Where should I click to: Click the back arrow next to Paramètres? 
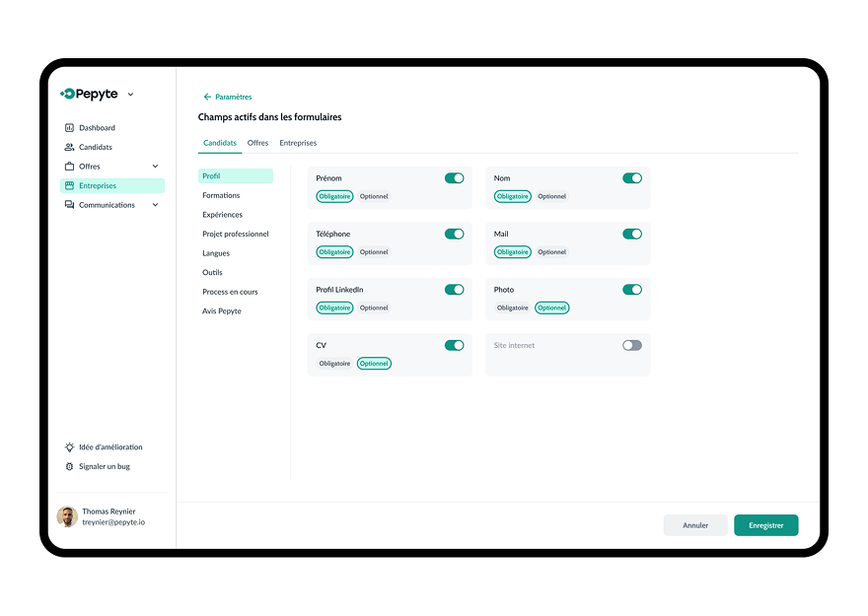pyautogui.click(x=207, y=97)
